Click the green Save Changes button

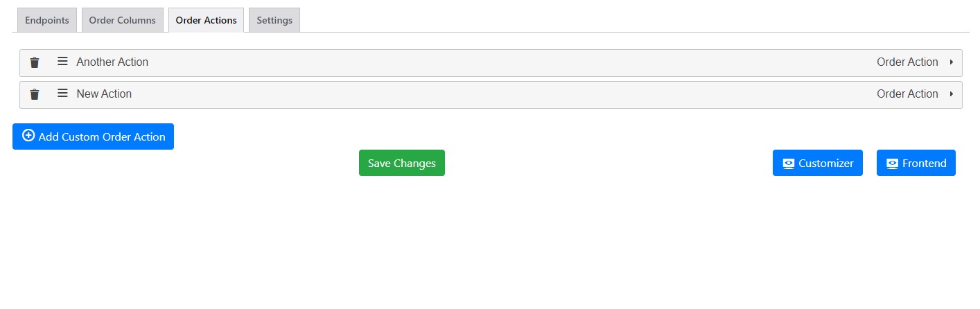(402, 163)
